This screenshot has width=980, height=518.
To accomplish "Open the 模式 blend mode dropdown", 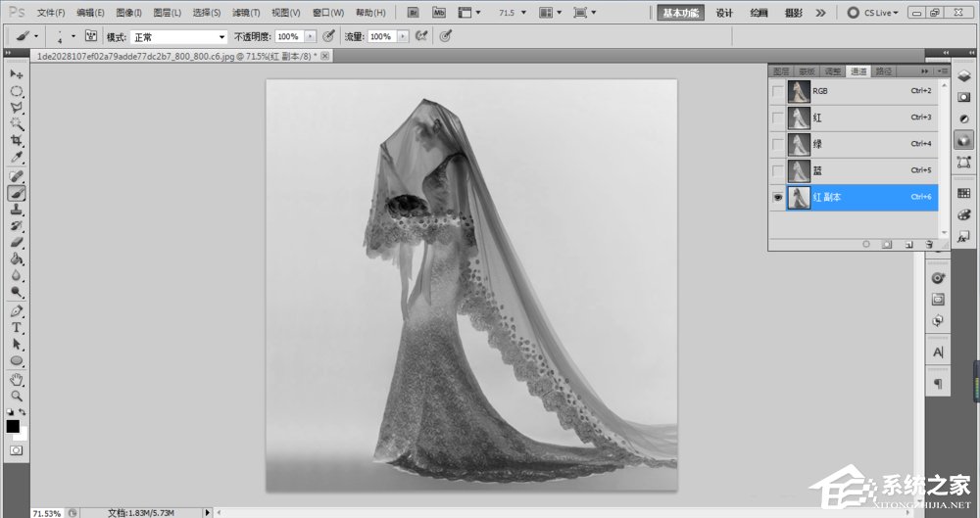I will (x=179, y=36).
